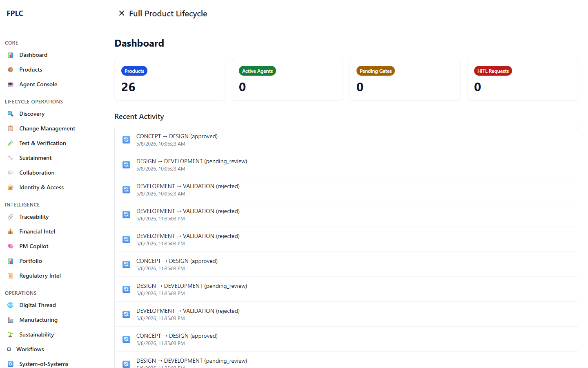Click the Digital Thread globe icon
The image size is (588, 368).
point(11,305)
